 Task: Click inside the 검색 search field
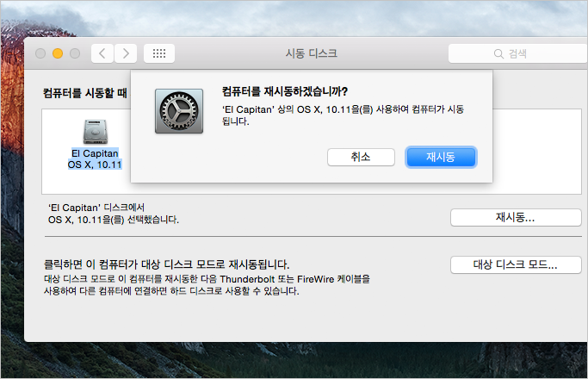click(518, 53)
